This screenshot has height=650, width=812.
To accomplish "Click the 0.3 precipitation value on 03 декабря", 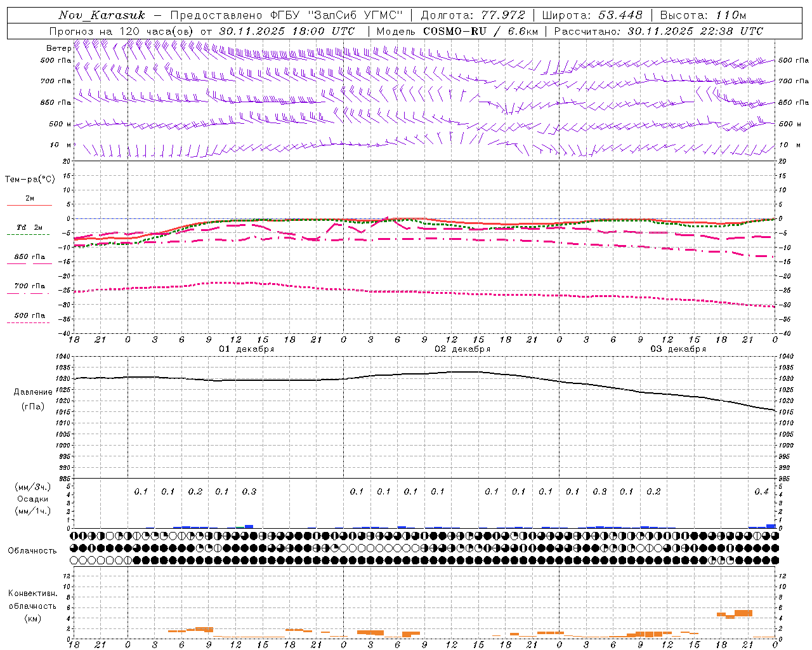I will (x=599, y=491).
